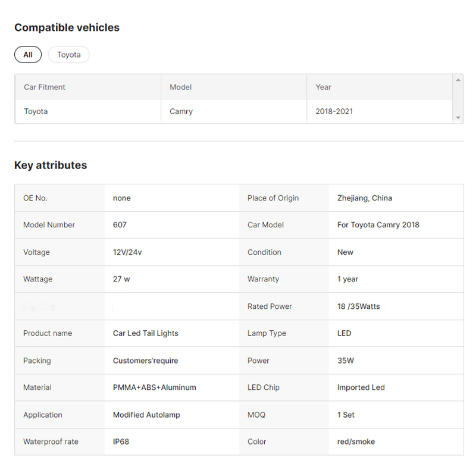Click the PMMA+ABS+Aluminum material value
Image resolution: width=476 pixels, height=476 pixels.
(x=155, y=387)
